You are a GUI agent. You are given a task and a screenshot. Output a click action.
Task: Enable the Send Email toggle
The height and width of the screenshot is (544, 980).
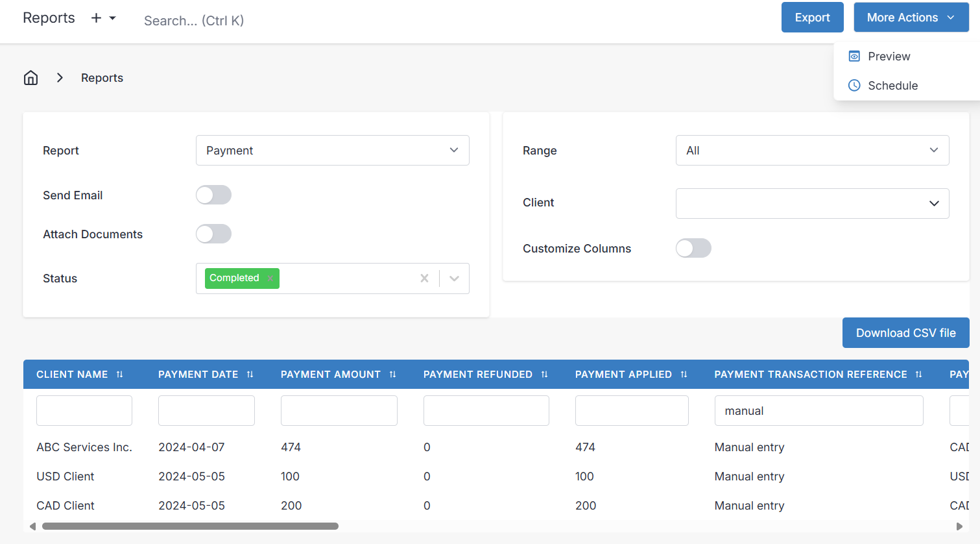pos(213,195)
